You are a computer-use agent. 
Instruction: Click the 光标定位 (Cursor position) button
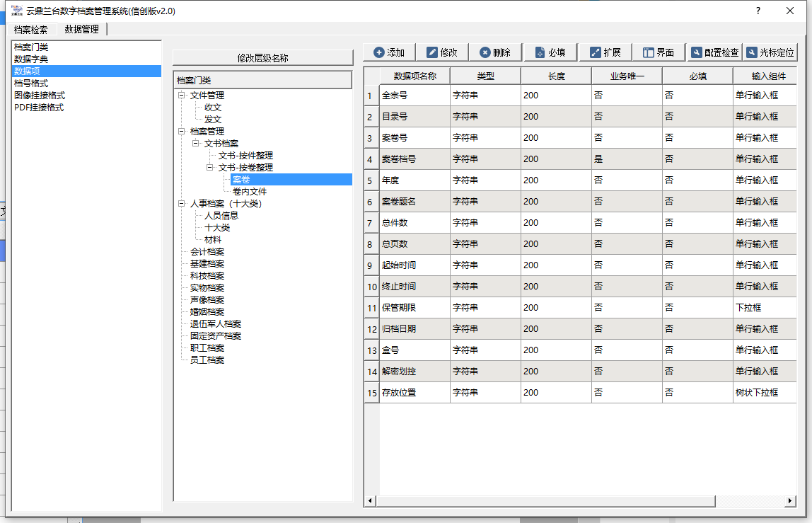pyautogui.click(x=770, y=52)
